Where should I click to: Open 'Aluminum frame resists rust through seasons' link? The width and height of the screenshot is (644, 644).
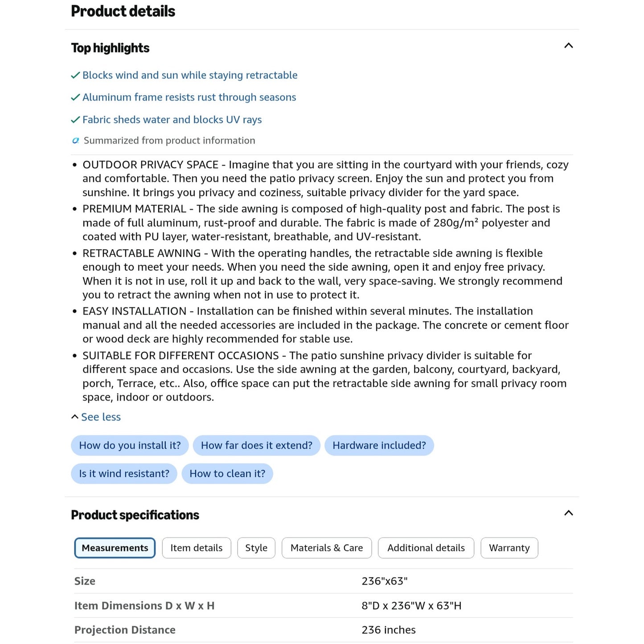(189, 98)
